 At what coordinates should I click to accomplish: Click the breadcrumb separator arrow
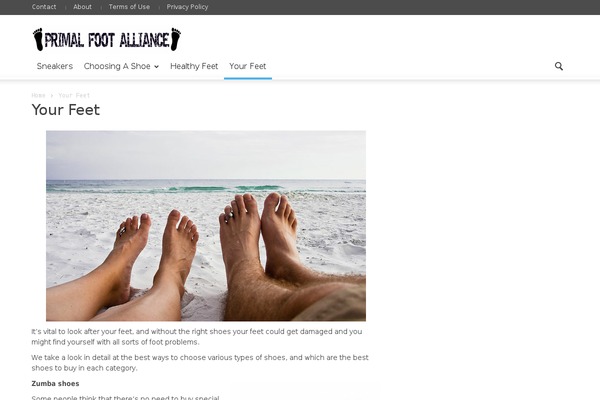[x=52, y=95]
